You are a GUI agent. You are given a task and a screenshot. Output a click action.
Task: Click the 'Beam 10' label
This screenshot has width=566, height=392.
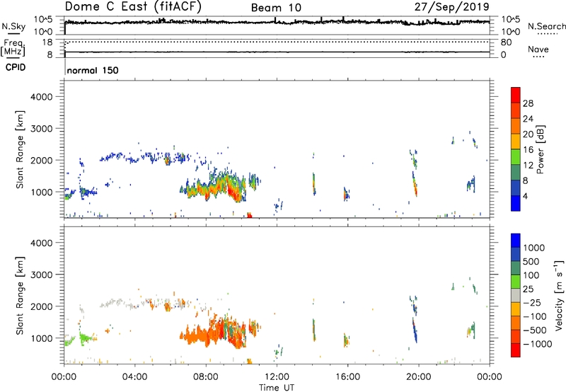276,8
